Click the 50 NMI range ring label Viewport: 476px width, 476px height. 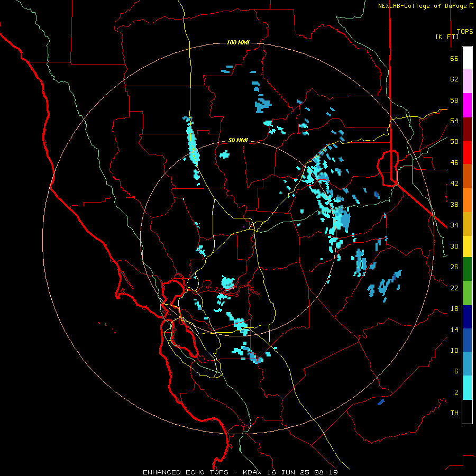(x=238, y=140)
